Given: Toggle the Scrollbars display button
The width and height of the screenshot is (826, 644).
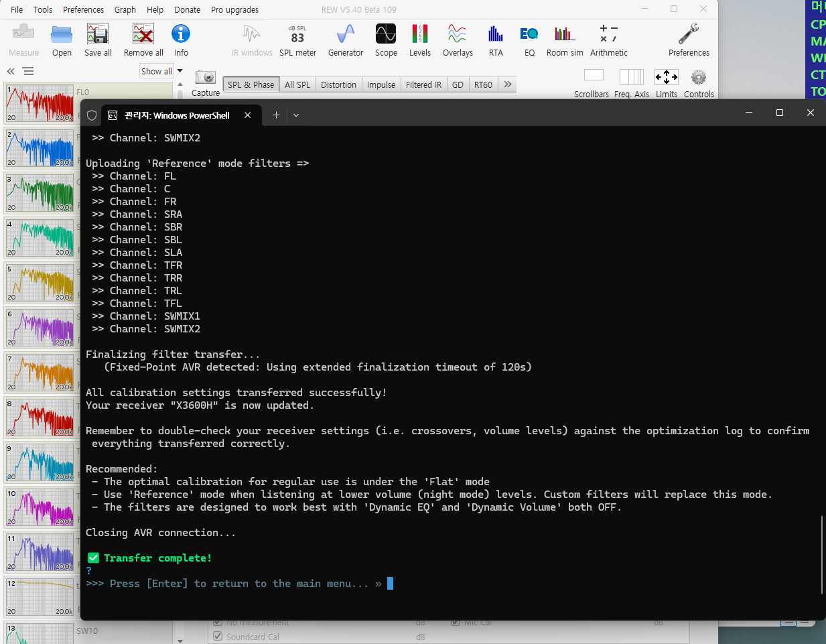Looking at the screenshot, I should coord(593,76).
